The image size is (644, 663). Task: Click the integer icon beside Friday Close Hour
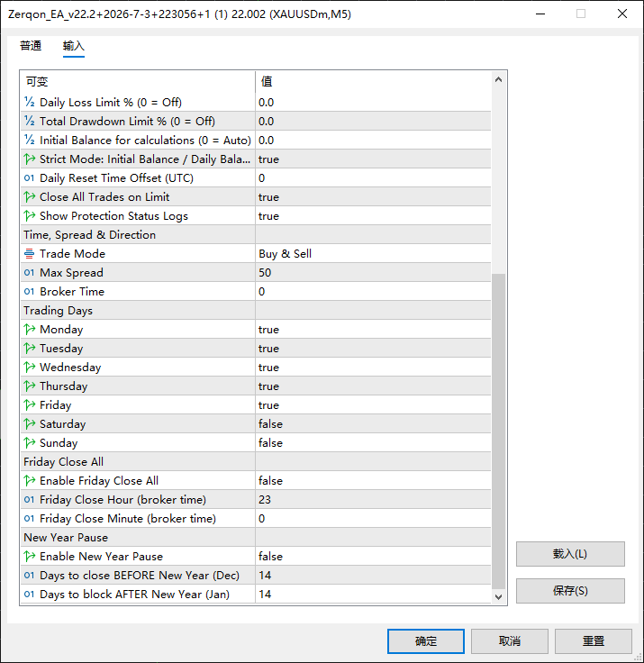(29, 500)
